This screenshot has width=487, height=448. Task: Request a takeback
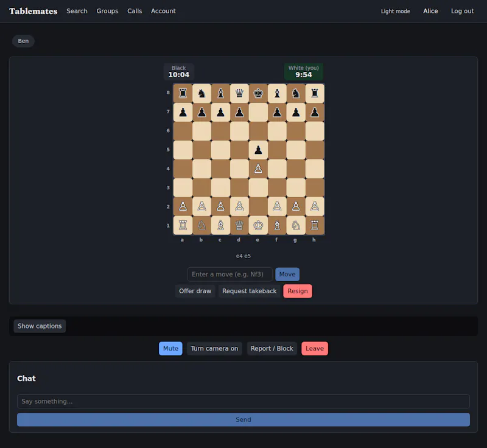(x=249, y=291)
